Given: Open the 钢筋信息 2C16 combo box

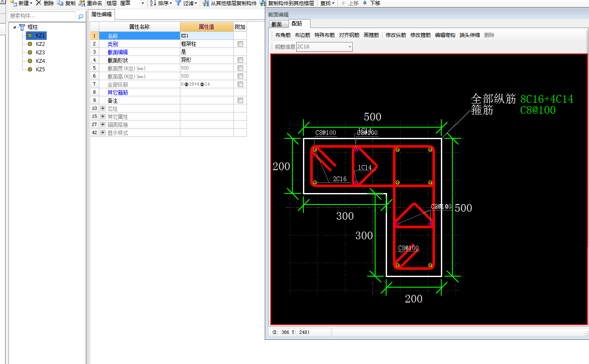Looking at the screenshot, I should click(x=324, y=47).
